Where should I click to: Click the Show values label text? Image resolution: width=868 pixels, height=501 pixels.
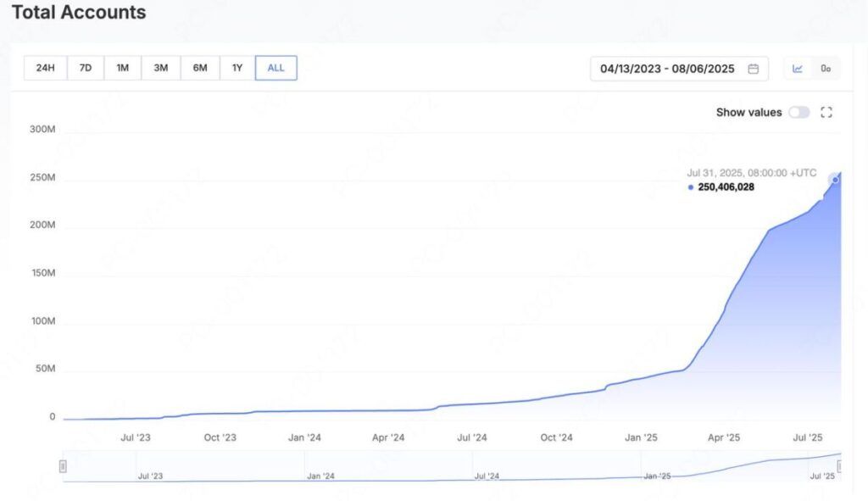click(748, 113)
